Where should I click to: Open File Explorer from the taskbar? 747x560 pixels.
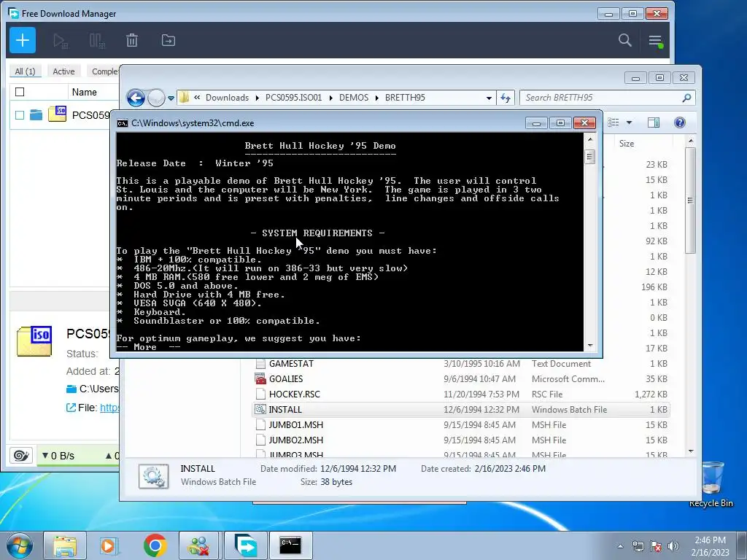65,545
